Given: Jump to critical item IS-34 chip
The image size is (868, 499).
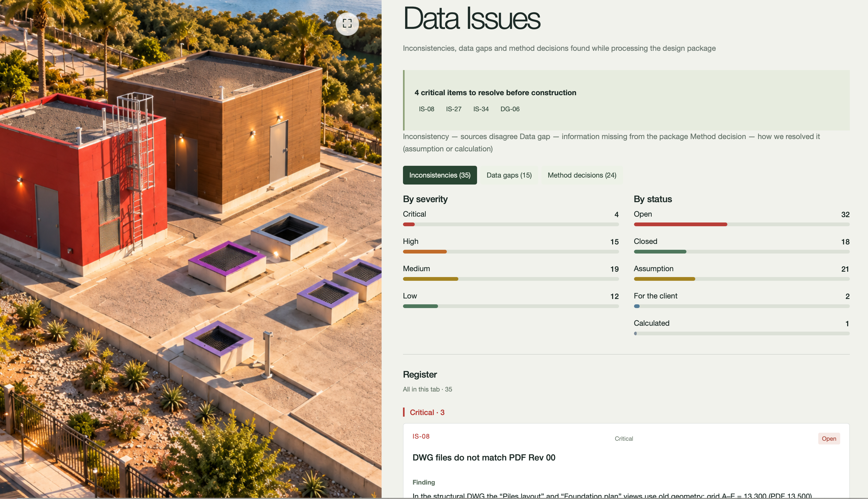Looking at the screenshot, I should click(x=481, y=109).
